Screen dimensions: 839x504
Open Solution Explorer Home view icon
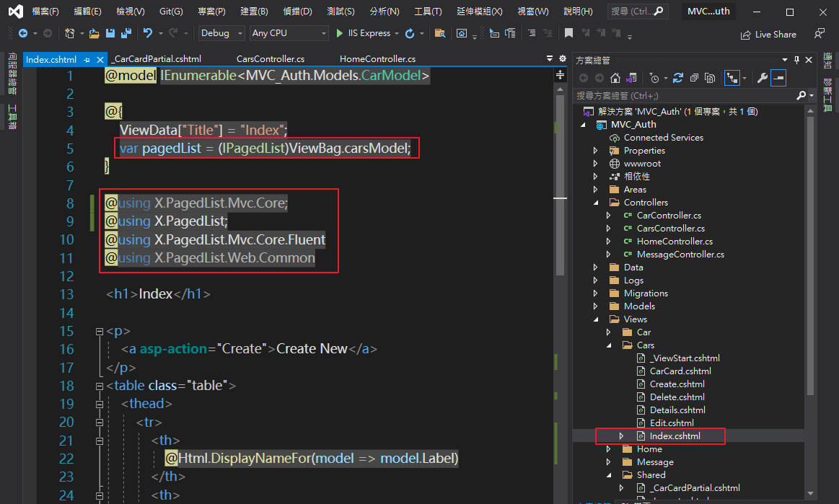click(615, 78)
